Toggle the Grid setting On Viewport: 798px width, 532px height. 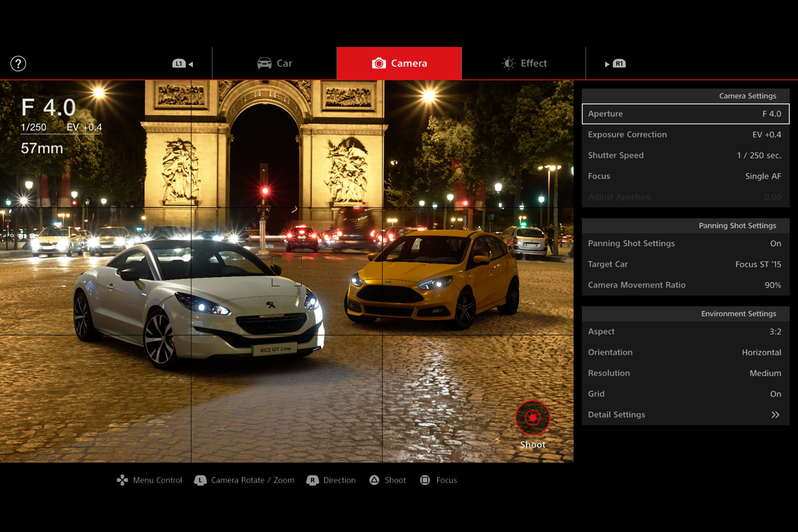pyautogui.click(x=685, y=394)
